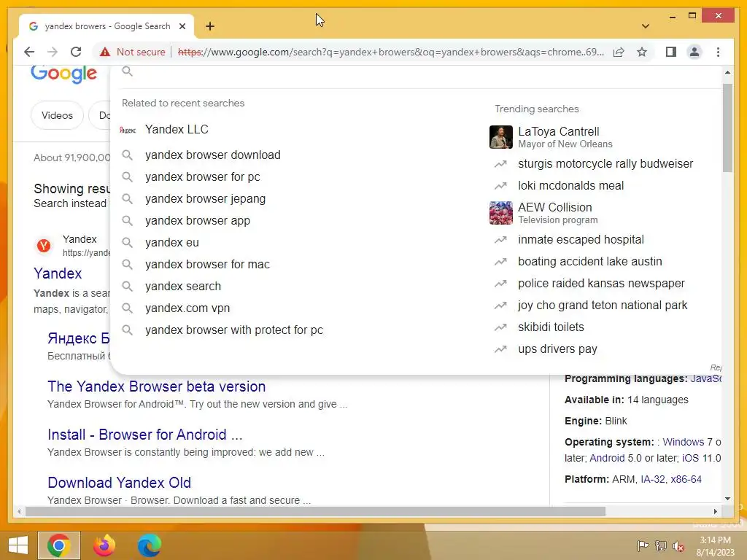Click the horizontal scrollbar thumb

pyautogui.click(x=315, y=511)
